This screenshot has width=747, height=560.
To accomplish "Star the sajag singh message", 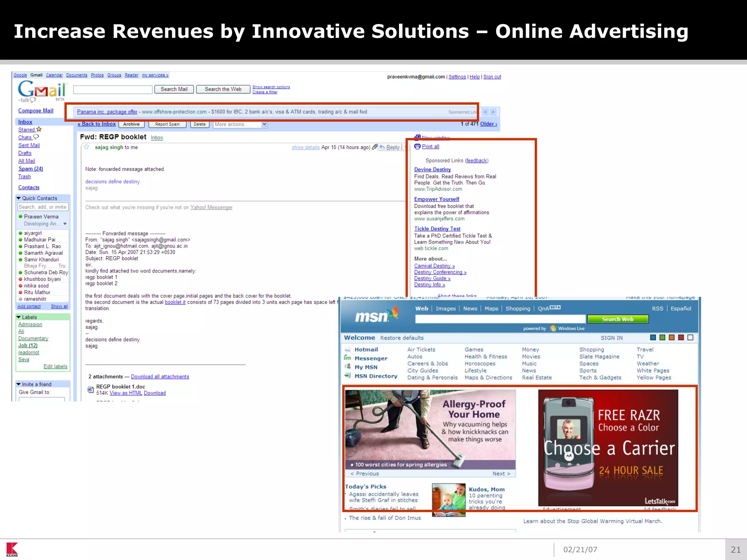I will point(86,147).
